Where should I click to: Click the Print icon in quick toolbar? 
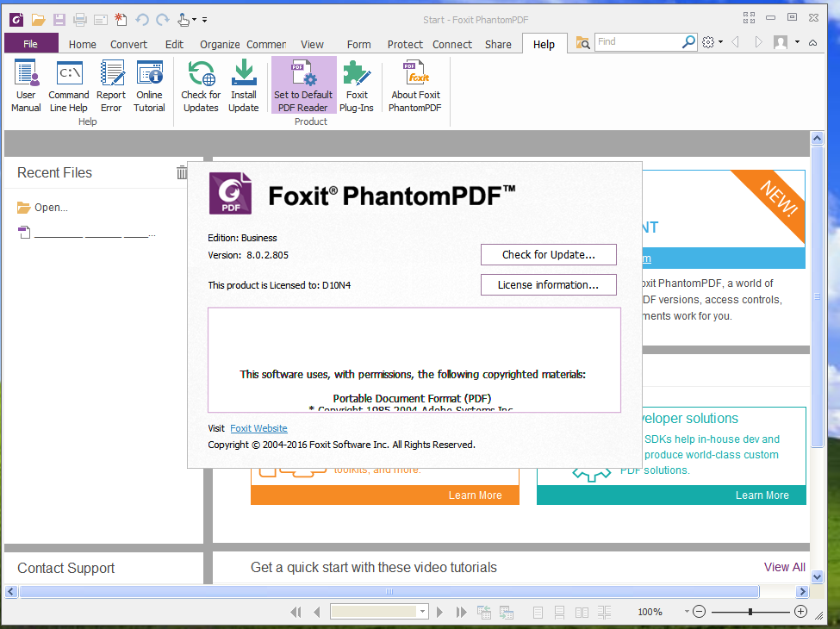click(80, 20)
